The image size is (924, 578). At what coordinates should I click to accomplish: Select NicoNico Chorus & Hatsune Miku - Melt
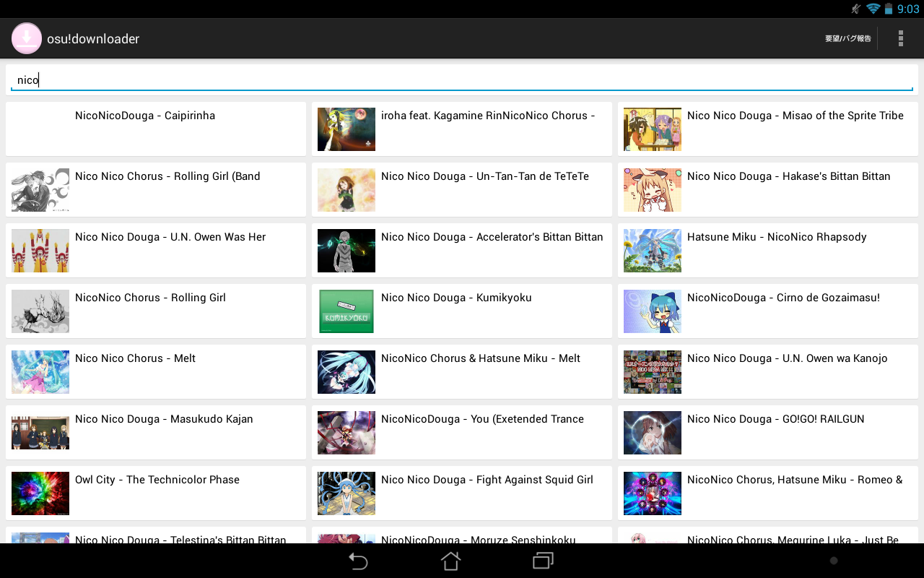tap(481, 358)
